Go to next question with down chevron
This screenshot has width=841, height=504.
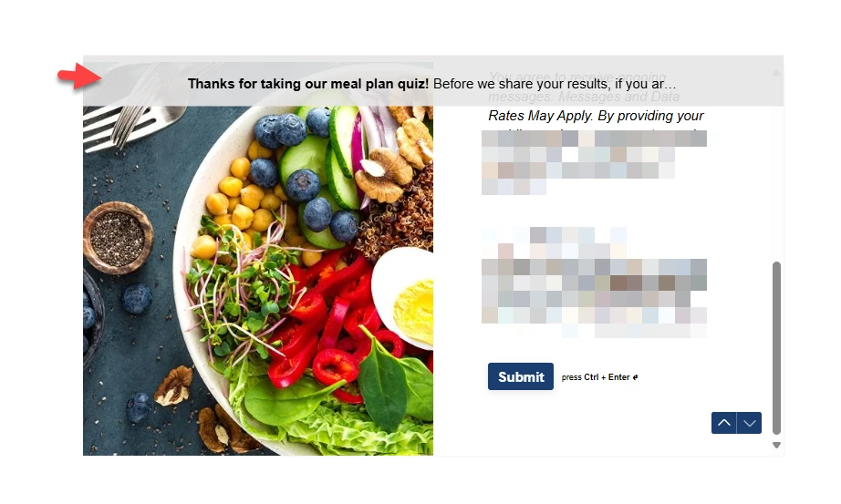(x=749, y=423)
